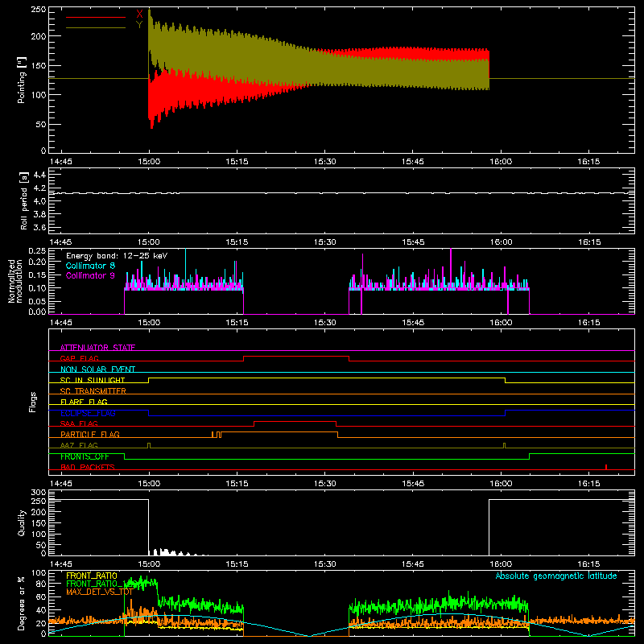The image size is (644, 644).
Task: Click the olive legend line beside Y
Action: point(96,28)
